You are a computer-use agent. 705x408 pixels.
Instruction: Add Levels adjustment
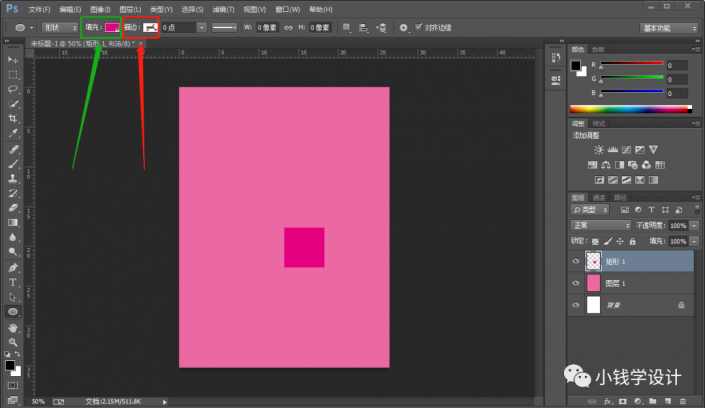pyautogui.click(x=612, y=150)
